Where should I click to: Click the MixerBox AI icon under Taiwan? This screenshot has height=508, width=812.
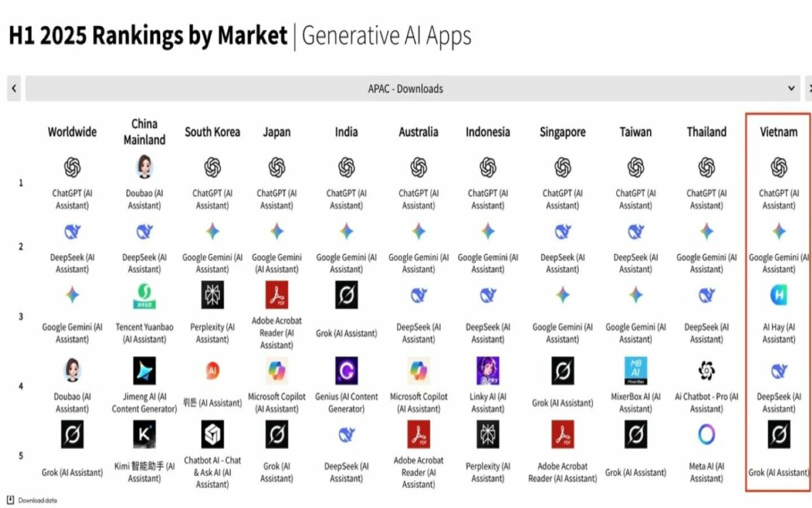[x=636, y=371]
